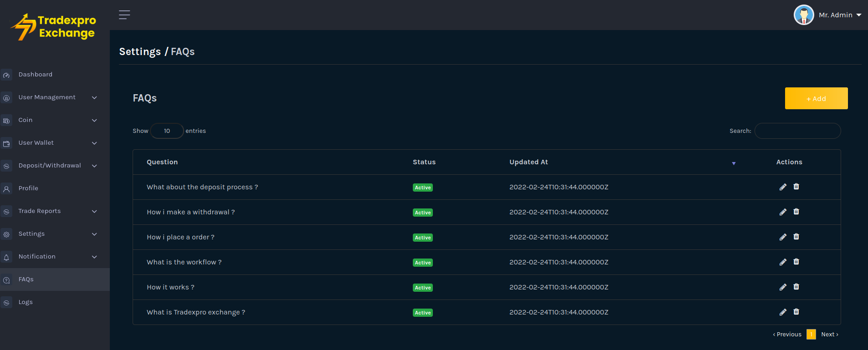Edit the 'How i place a order' FAQ
Viewport: 868px width, 350px height.
(783, 237)
